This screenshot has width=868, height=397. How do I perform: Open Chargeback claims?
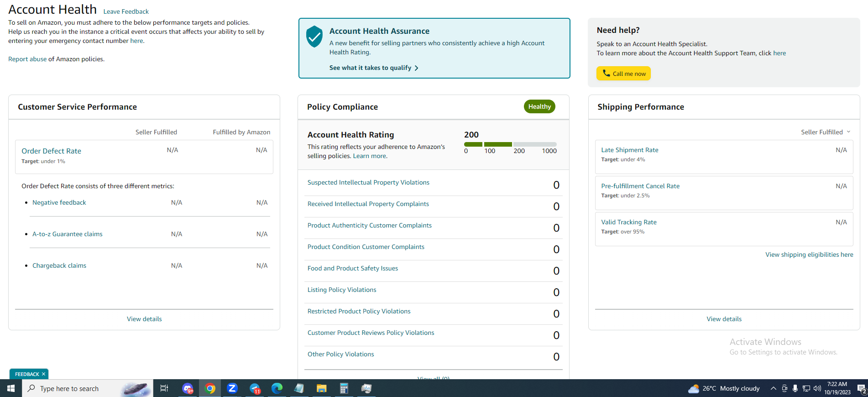point(59,265)
